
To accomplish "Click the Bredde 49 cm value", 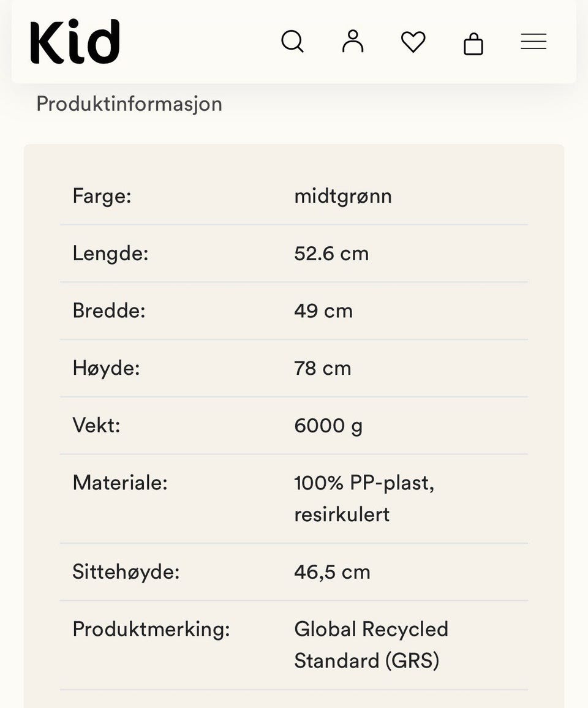I will tap(323, 311).
